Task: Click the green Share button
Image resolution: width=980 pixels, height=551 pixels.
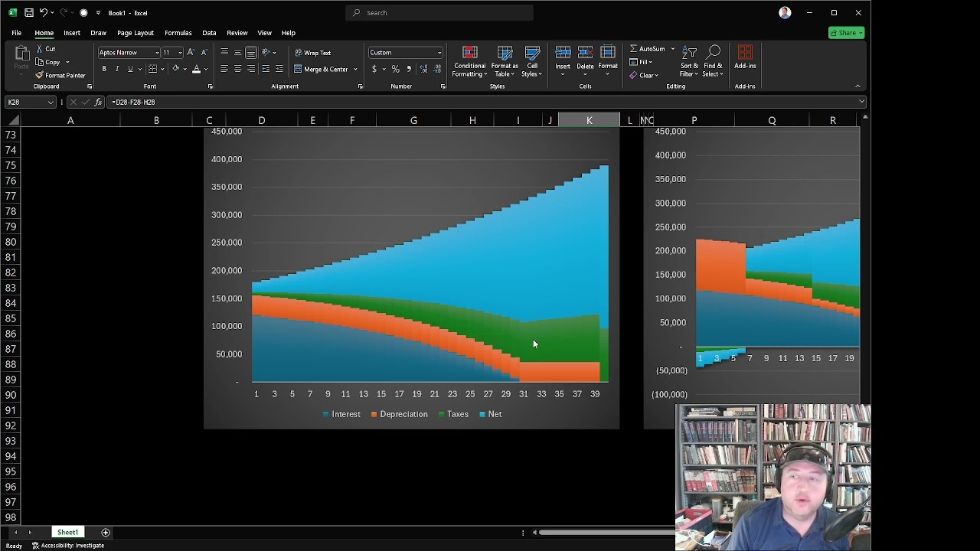Action: point(846,33)
